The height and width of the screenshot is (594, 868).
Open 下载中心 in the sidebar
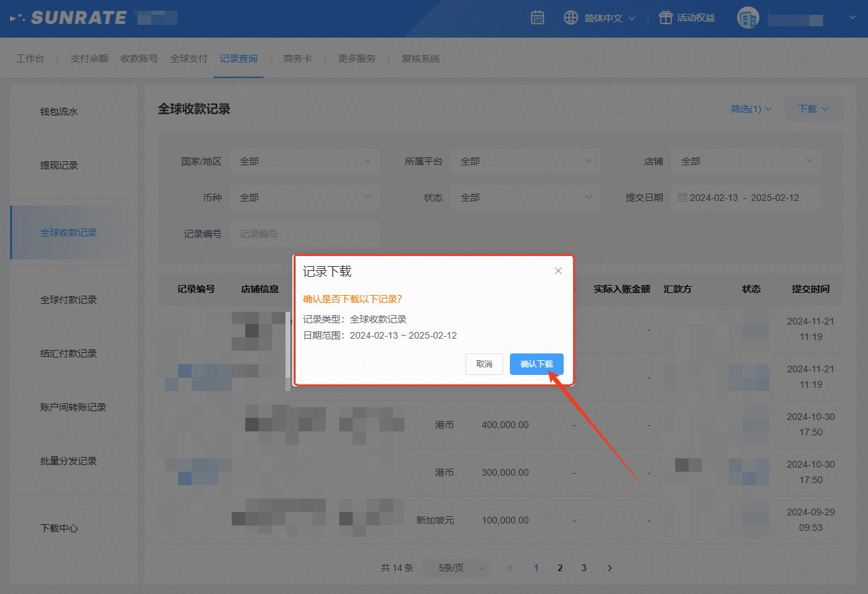(59, 528)
